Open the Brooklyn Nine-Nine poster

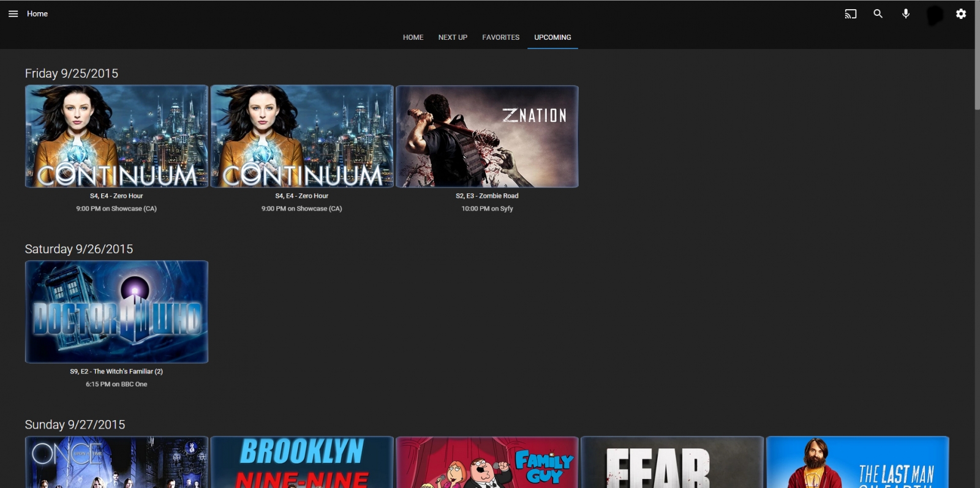[302, 462]
